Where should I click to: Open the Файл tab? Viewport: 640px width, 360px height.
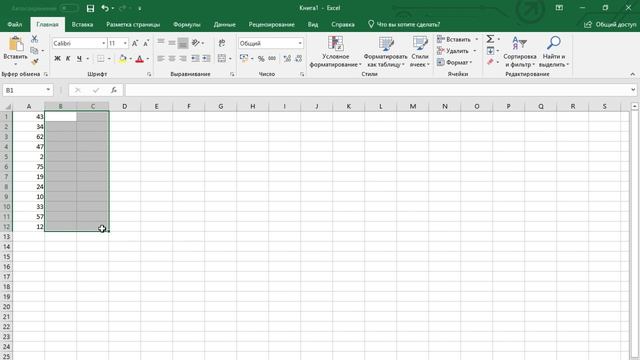[x=15, y=24]
